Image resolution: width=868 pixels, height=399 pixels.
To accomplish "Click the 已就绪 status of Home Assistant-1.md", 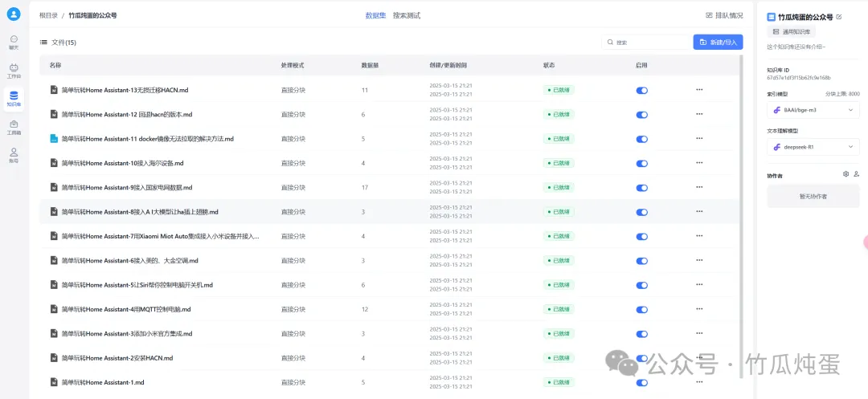I will pyautogui.click(x=559, y=382).
